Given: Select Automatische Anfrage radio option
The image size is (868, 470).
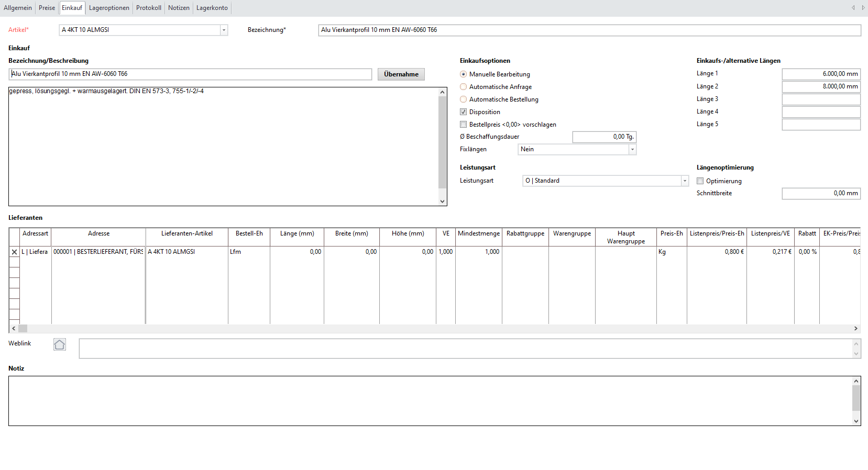Looking at the screenshot, I should tap(464, 87).
